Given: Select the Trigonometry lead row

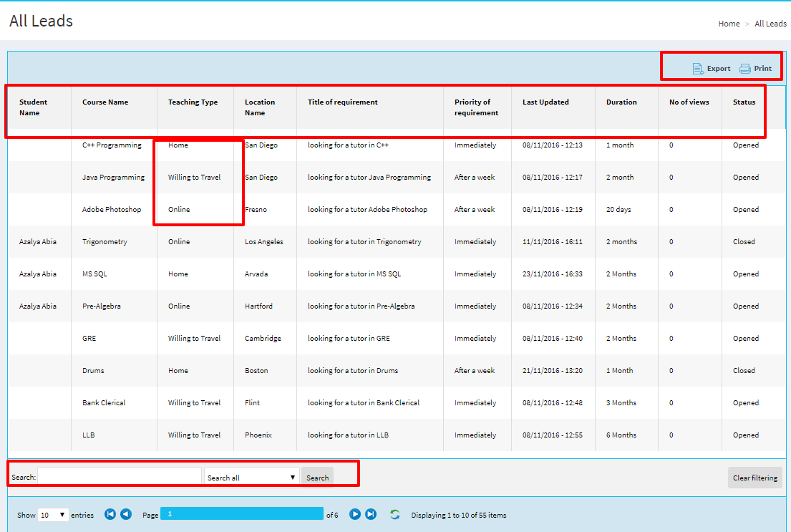Looking at the screenshot, I should pos(105,242).
